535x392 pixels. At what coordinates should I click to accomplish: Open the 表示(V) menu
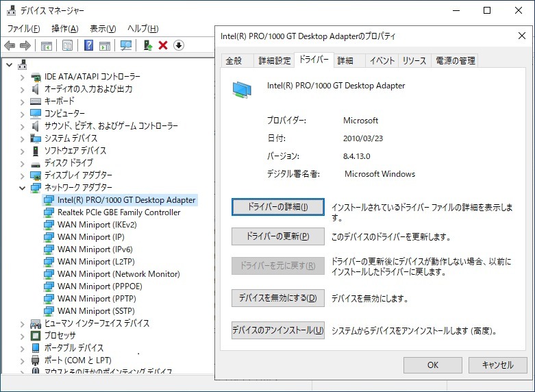tap(103, 29)
